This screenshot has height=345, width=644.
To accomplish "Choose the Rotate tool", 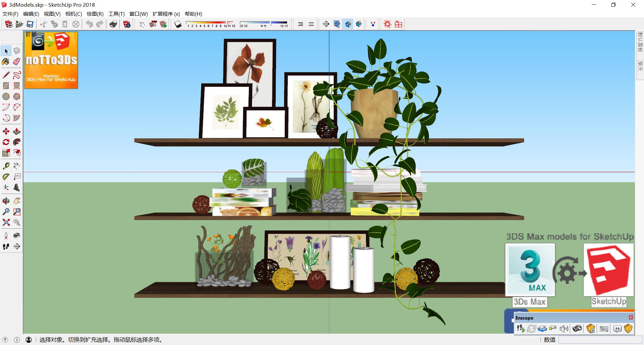I will 6,142.
